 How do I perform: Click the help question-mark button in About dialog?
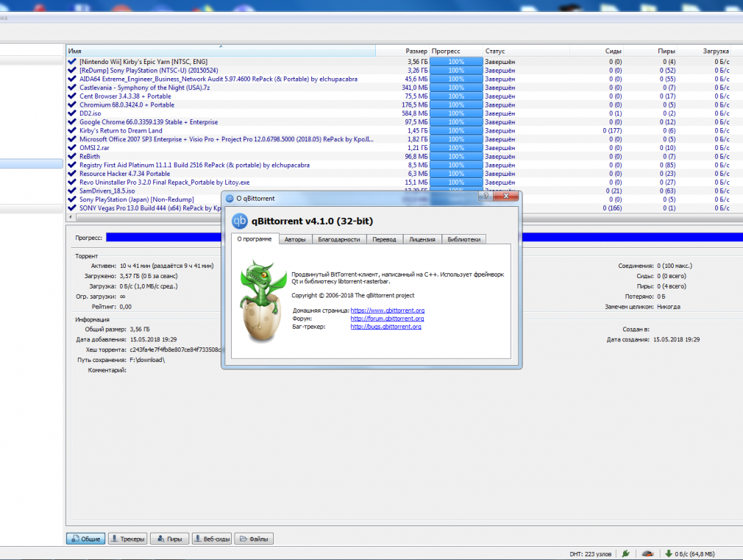[x=486, y=196]
